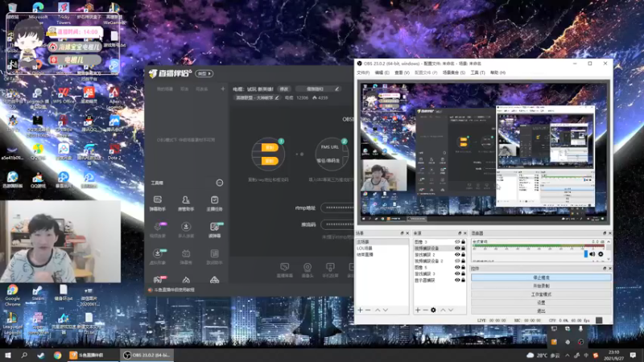Click 推流码 masked input field
Screen dimensions: 644x362
(337, 224)
